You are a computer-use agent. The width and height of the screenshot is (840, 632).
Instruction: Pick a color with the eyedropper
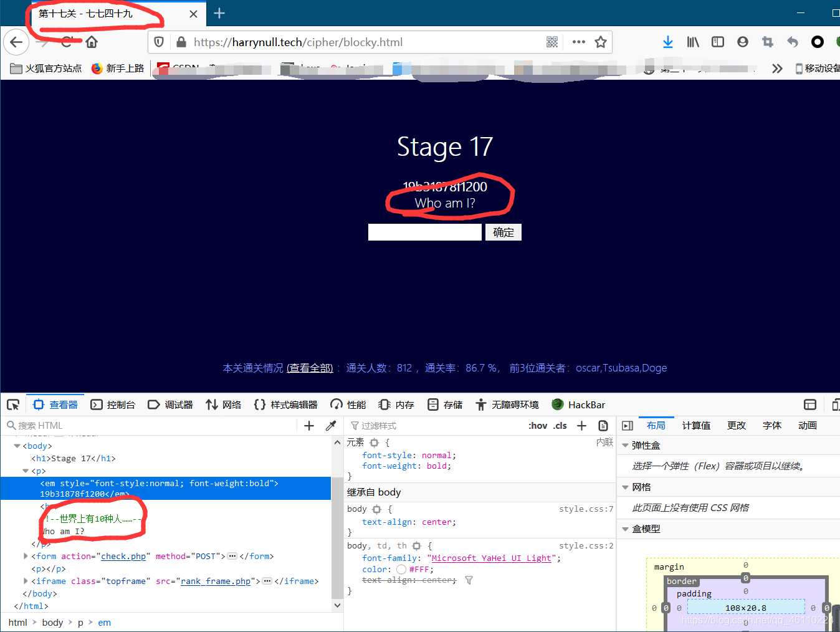pyautogui.click(x=331, y=426)
